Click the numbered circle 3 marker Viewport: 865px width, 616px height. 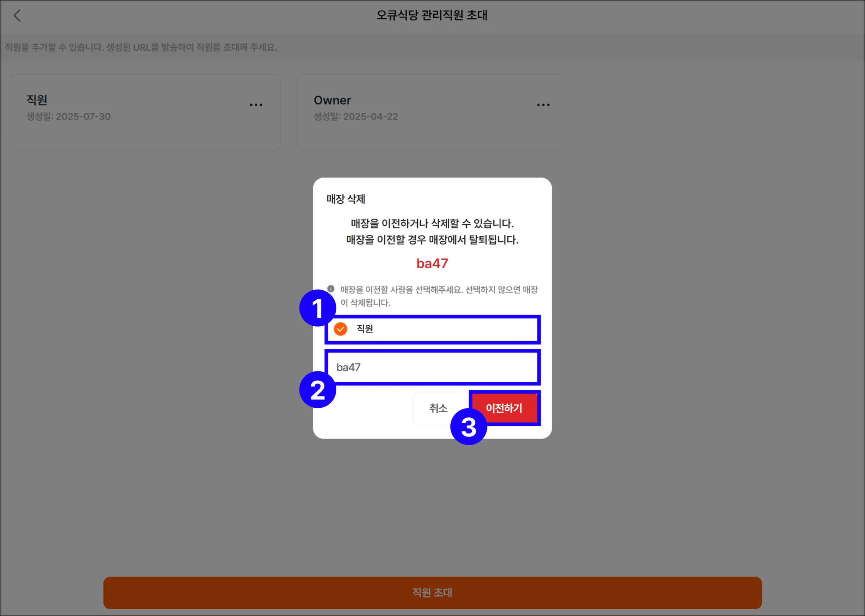tap(468, 426)
